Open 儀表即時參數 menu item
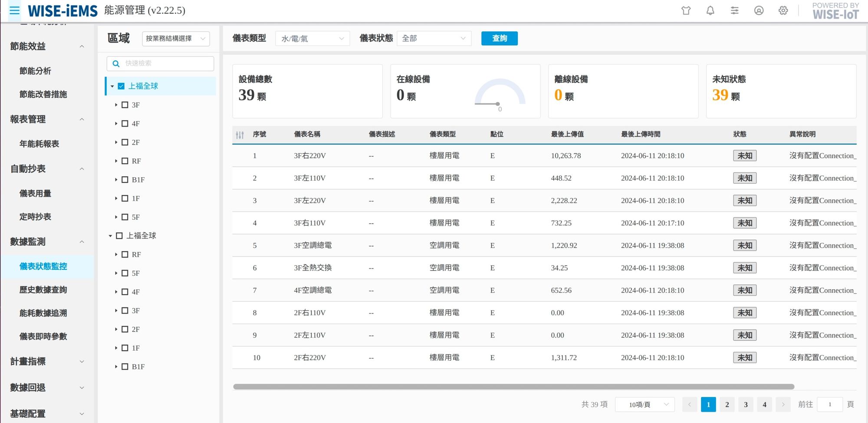868x423 pixels. coord(43,337)
